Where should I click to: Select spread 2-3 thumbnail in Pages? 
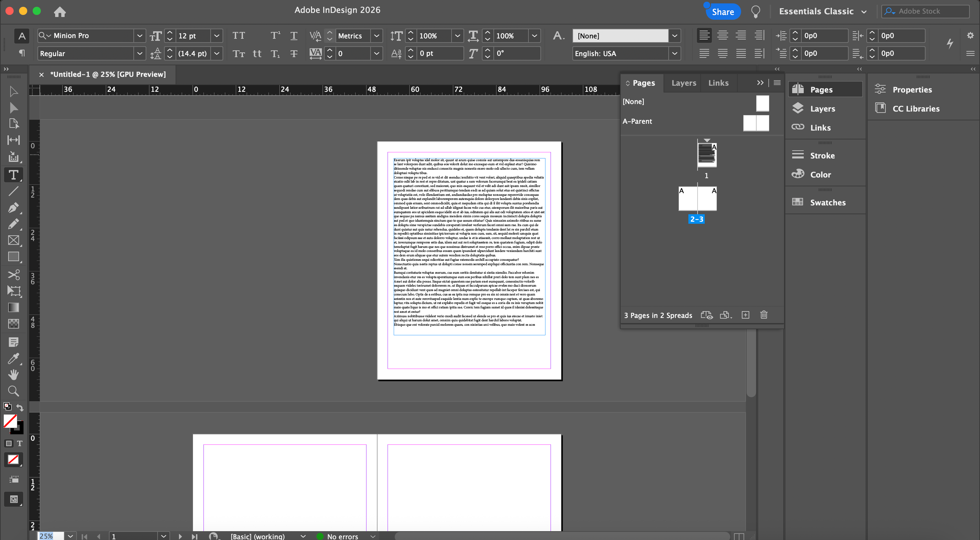[x=697, y=199]
